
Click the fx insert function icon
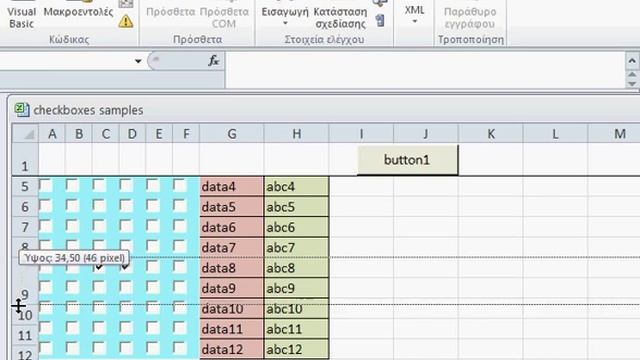(213, 61)
